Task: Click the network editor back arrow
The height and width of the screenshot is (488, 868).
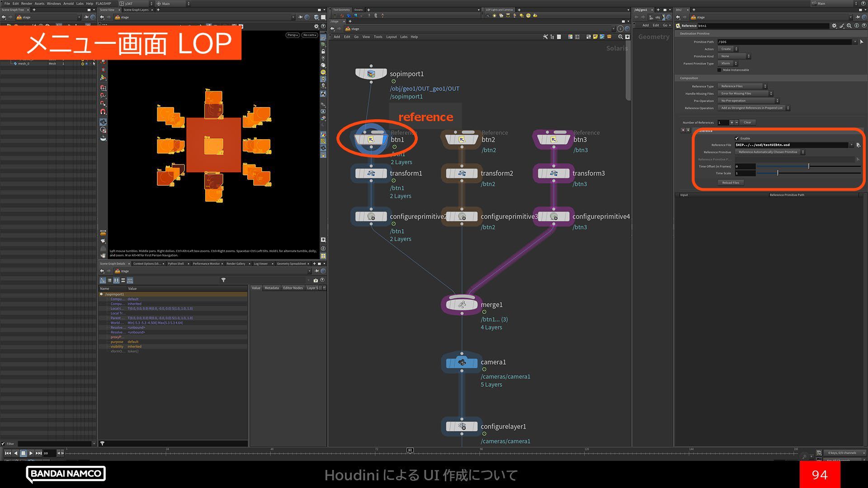Action: [x=332, y=28]
